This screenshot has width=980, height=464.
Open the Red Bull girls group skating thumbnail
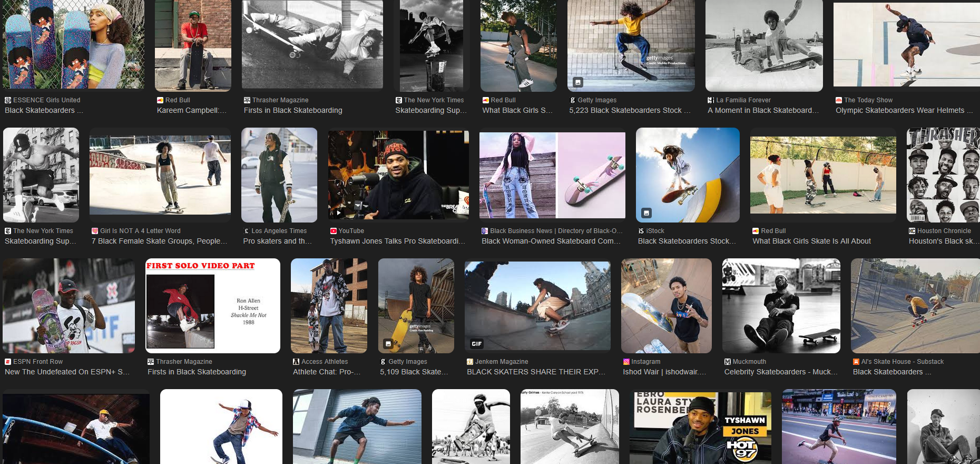click(823, 175)
